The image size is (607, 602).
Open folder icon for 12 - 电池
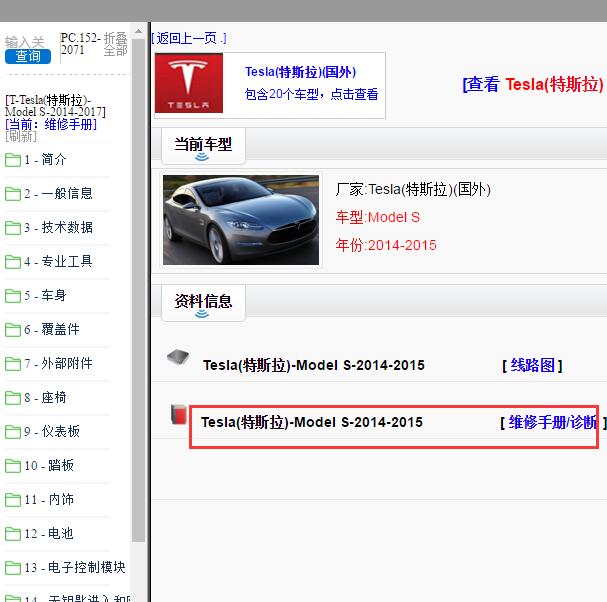tap(13, 534)
